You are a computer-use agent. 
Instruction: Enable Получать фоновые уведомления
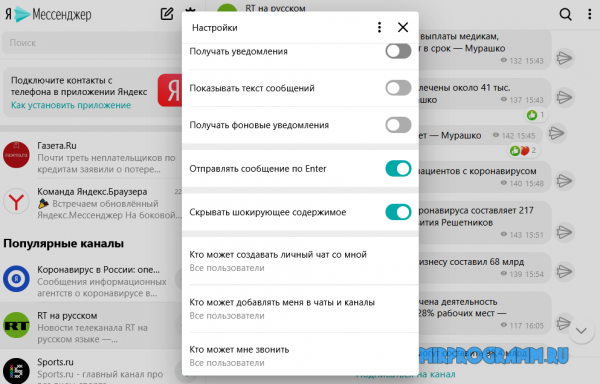click(x=398, y=125)
